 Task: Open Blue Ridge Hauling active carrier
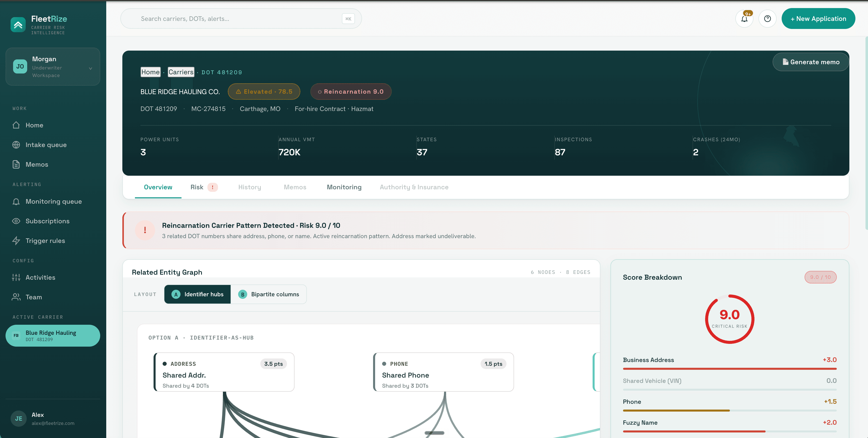pyautogui.click(x=53, y=336)
